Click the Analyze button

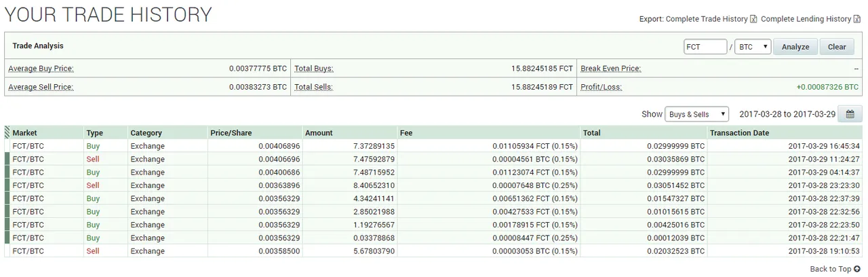[795, 47]
